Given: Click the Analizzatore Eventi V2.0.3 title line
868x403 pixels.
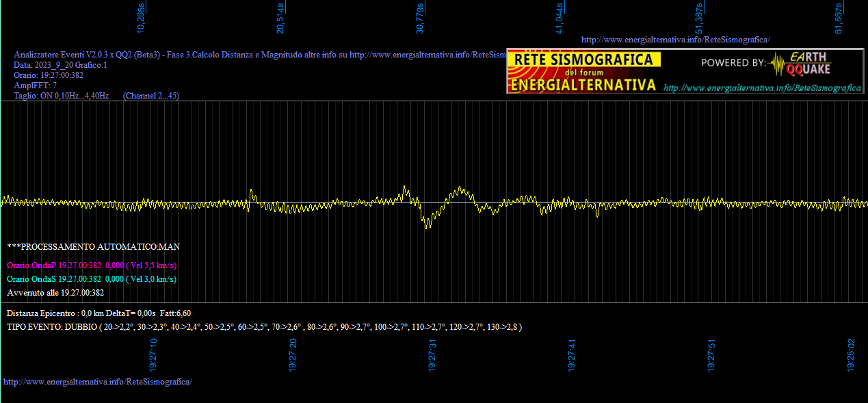Looking at the screenshot, I should pyautogui.click(x=260, y=55).
